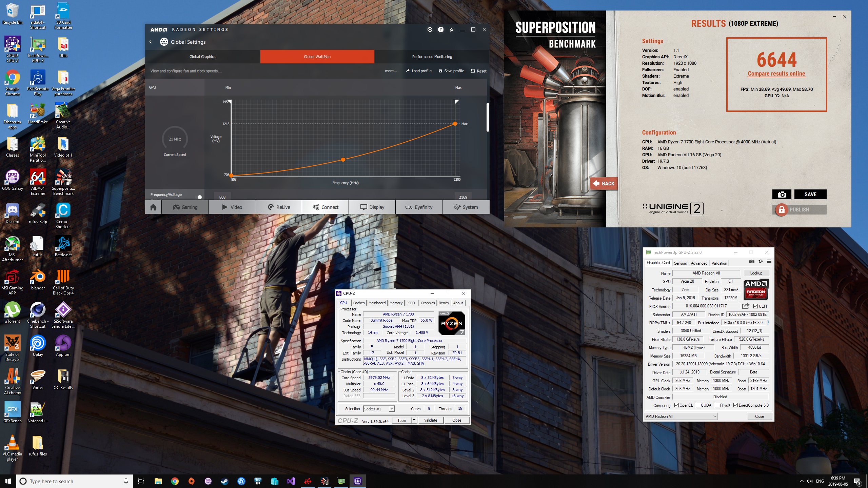The width and height of the screenshot is (868, 488).
Task: Click Save profile in WattMan
Action: 451,71
